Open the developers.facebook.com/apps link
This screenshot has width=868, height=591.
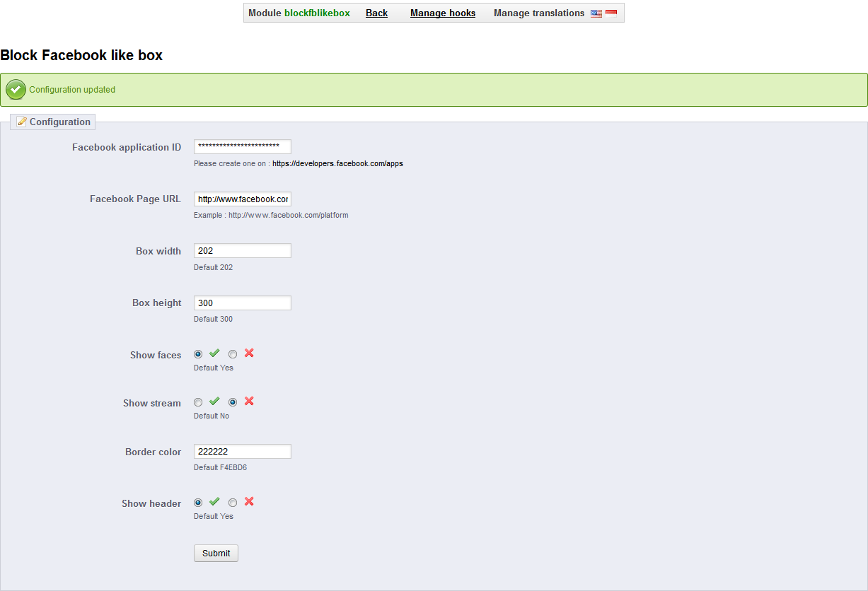pyautogui.click(x=337, y=163)
